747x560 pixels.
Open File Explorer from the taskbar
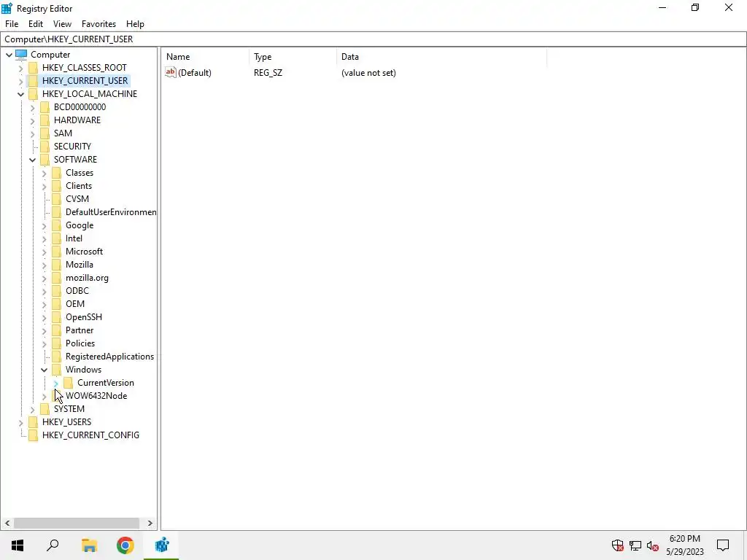tap(89, 545)
